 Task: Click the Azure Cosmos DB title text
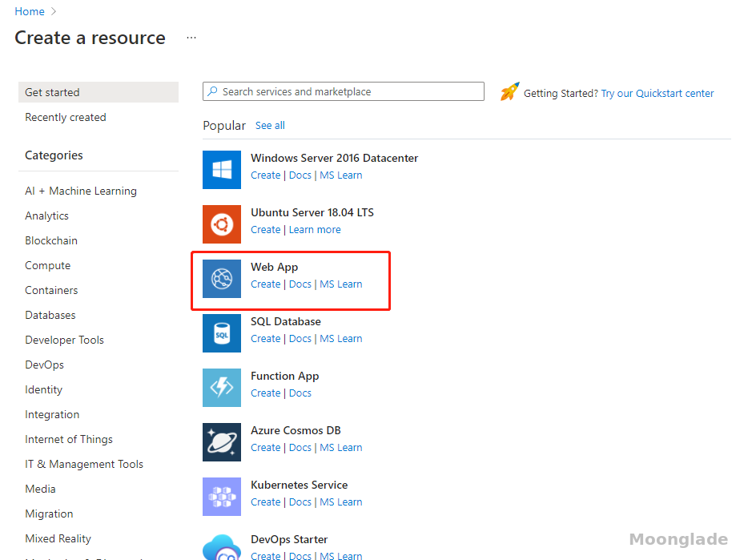click(x=296, y=431)
